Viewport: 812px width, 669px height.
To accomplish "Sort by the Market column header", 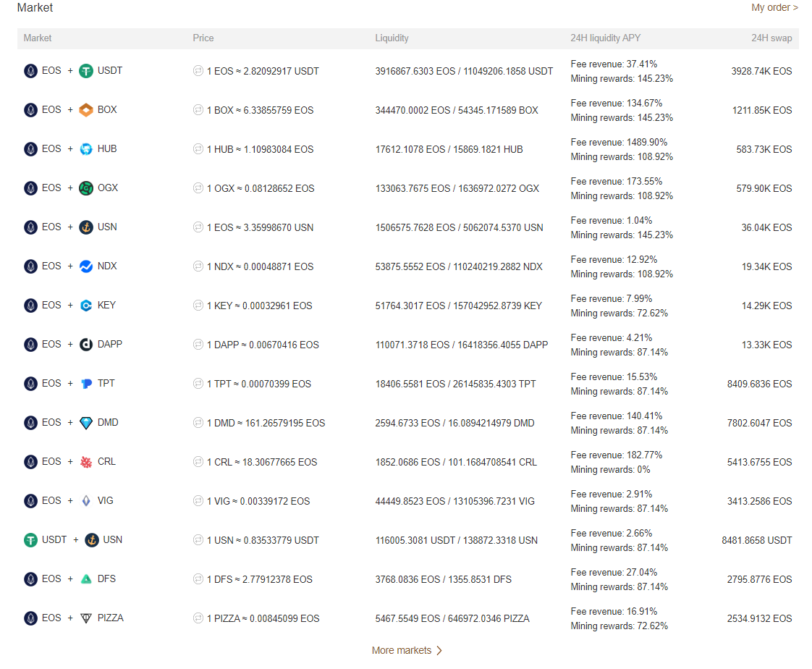I will [38, 38].
